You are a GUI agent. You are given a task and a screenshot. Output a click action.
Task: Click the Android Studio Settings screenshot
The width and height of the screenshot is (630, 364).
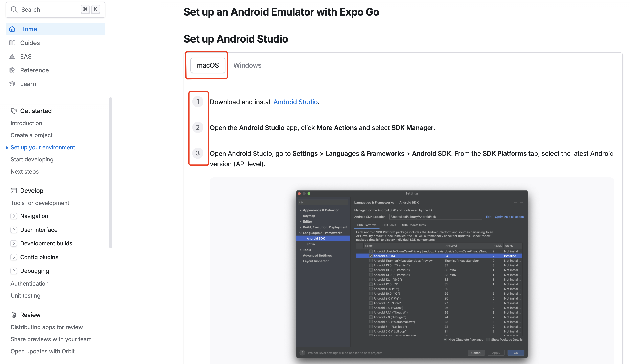pyautogui.click(x=412, y=274)
